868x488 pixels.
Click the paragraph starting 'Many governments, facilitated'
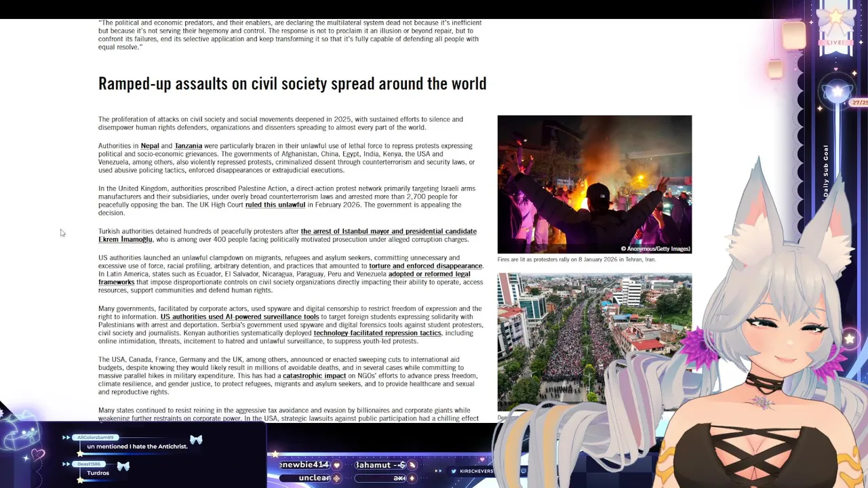(291, 325)
